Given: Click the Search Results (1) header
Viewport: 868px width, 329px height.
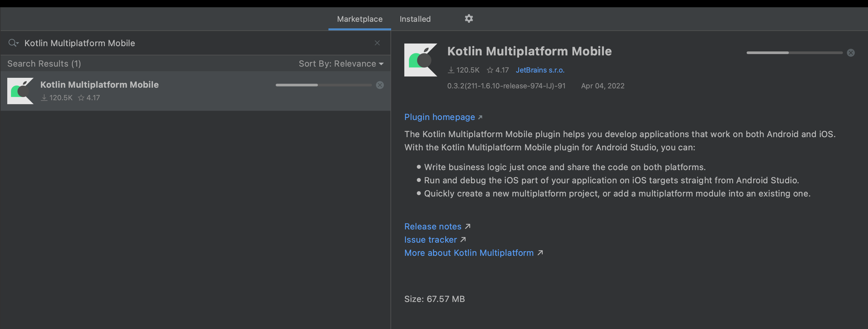Looking at the screenshot, I should pyautogui.click(x=44, y=64).
